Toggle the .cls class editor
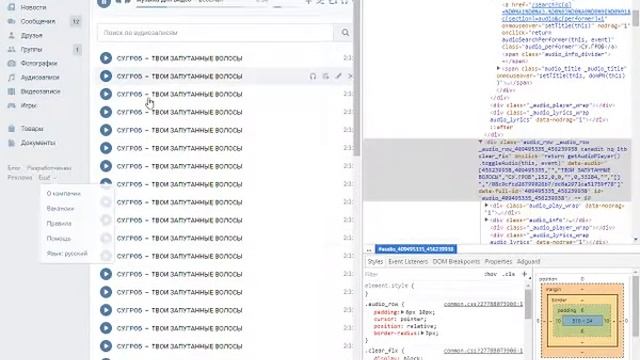The width and height of the screenshot is (640, 360). tap(509, 274)
